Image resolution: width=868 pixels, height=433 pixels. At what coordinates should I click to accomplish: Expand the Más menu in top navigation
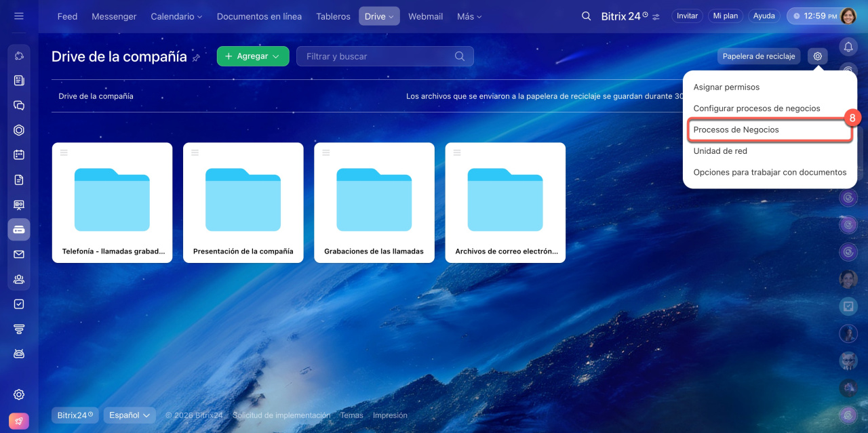point(469,16)
